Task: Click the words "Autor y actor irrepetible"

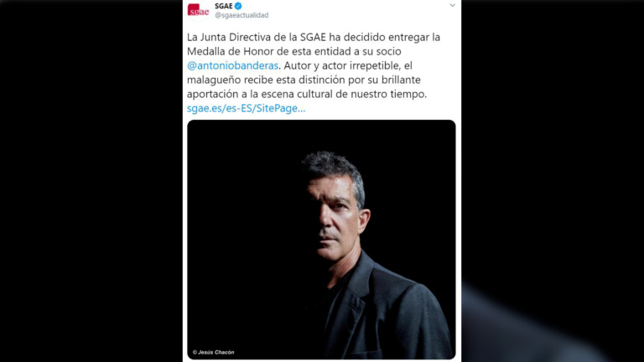Action: click(x=342, y=65)
